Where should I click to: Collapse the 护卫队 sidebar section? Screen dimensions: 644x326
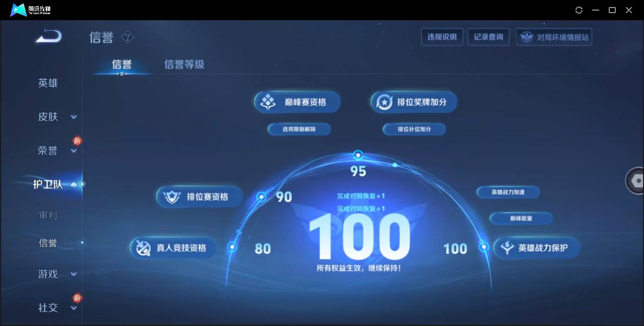click(74, 184)
